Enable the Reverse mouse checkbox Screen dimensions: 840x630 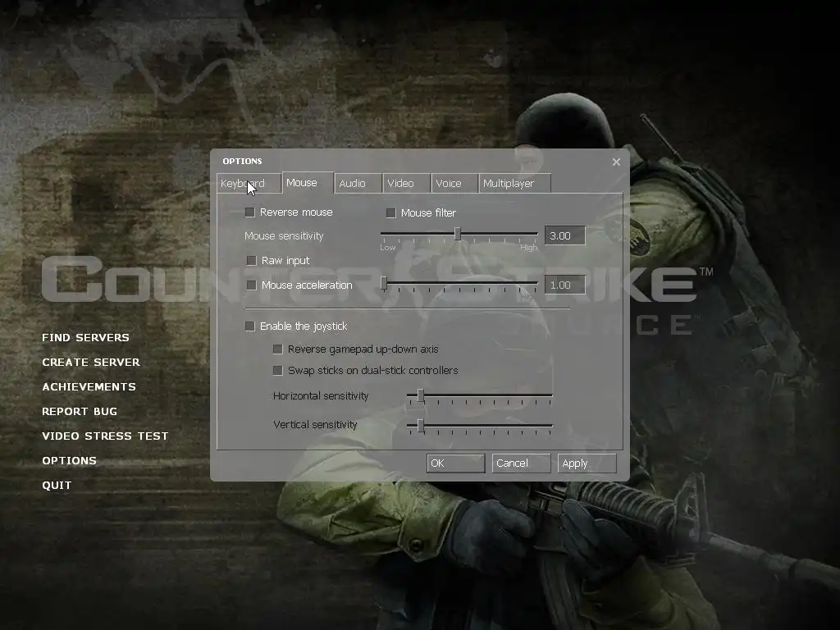pos(249,212)
